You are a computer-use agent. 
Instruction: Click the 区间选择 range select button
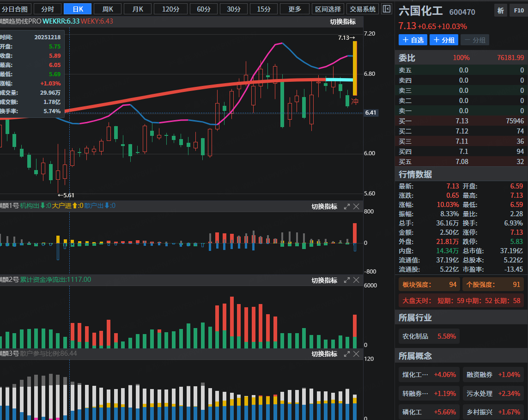point(328,9)
